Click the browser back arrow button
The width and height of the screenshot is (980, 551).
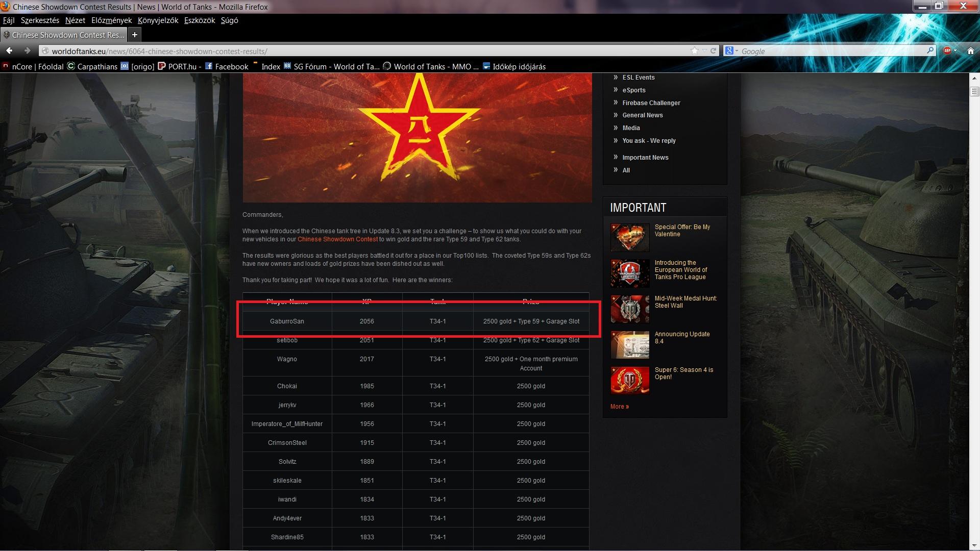[9, 51]
